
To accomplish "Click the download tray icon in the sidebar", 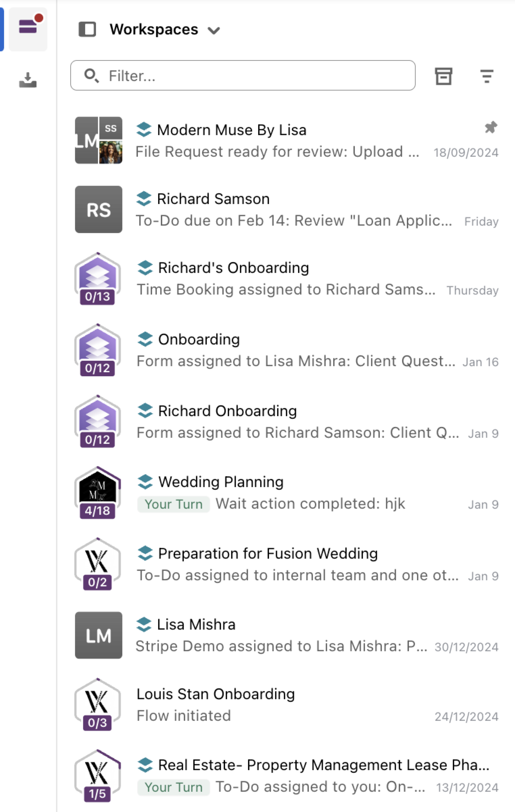I will tap(28, 80).
